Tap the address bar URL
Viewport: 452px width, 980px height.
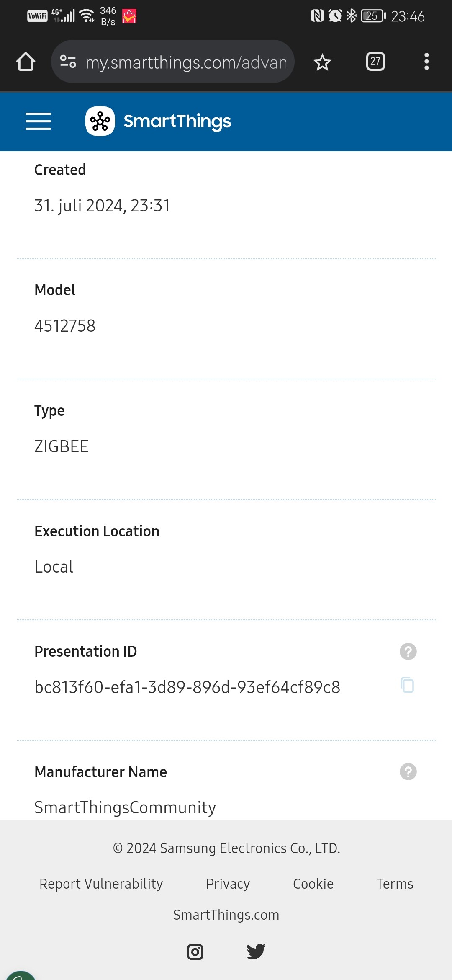(x=186, y=62)
